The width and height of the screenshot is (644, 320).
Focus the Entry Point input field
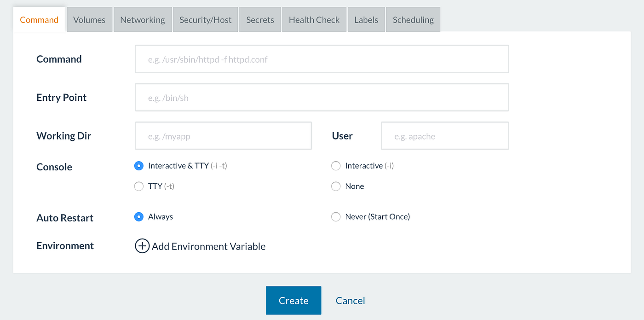(x=322, y=97)
